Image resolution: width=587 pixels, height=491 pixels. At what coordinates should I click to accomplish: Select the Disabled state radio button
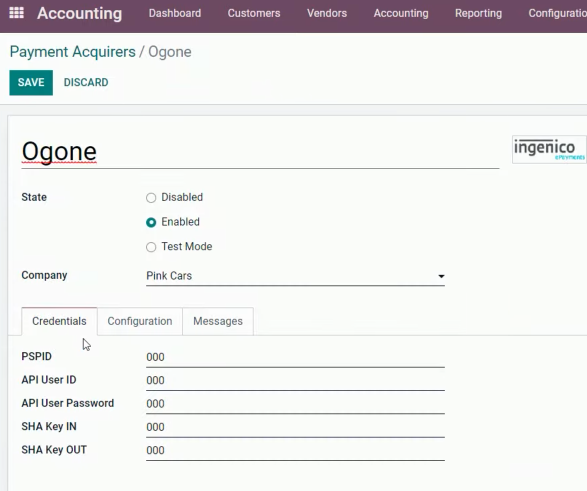[151, 198]
